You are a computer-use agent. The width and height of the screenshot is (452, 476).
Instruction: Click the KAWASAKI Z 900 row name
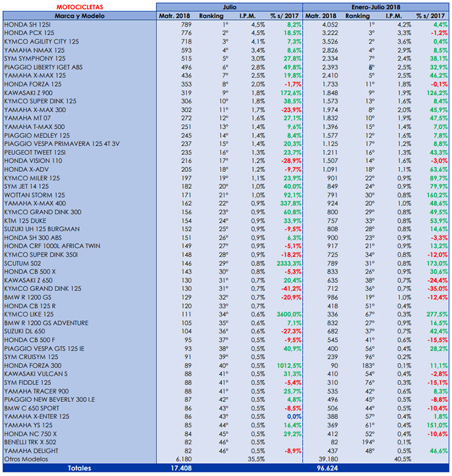tap(28, 93)
